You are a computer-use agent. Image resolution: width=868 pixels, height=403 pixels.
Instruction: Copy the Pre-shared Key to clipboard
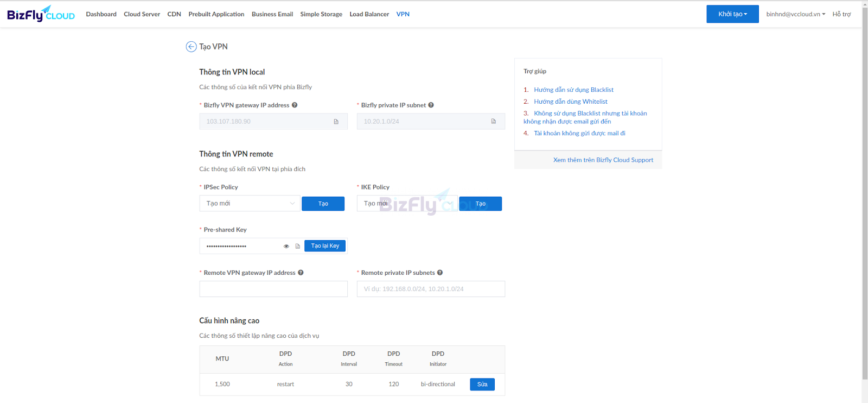tap(298, 247)
